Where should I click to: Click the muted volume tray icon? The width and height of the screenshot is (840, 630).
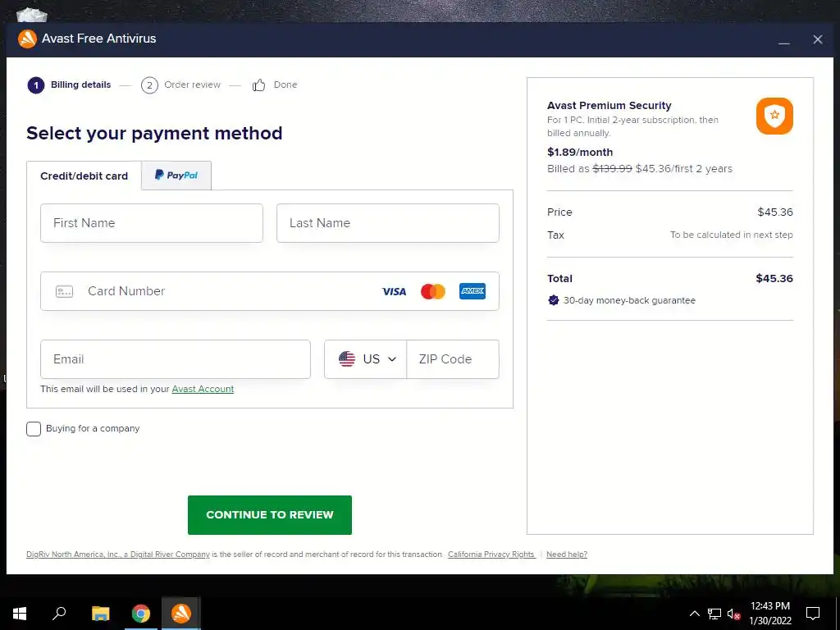(x=733, y=614)
